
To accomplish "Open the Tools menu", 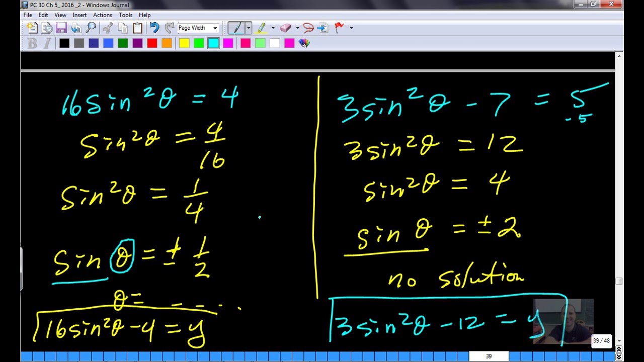I will (x=126, y=15).
